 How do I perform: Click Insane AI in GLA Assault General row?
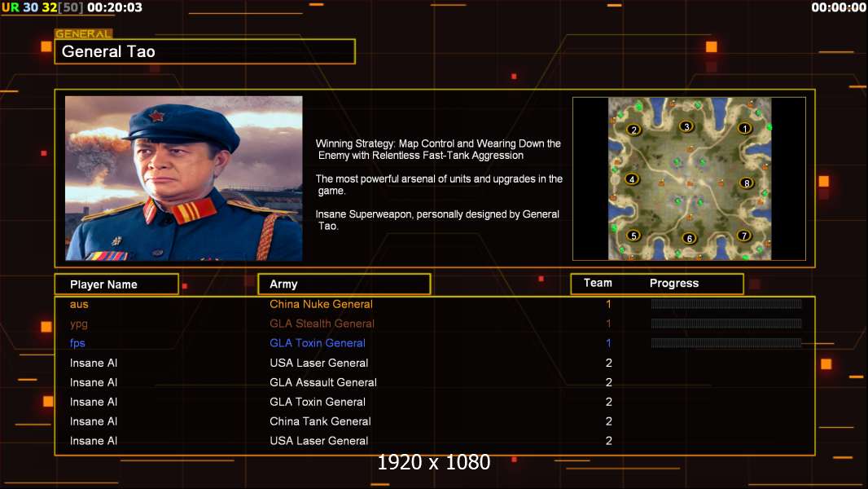pos(94,382)
